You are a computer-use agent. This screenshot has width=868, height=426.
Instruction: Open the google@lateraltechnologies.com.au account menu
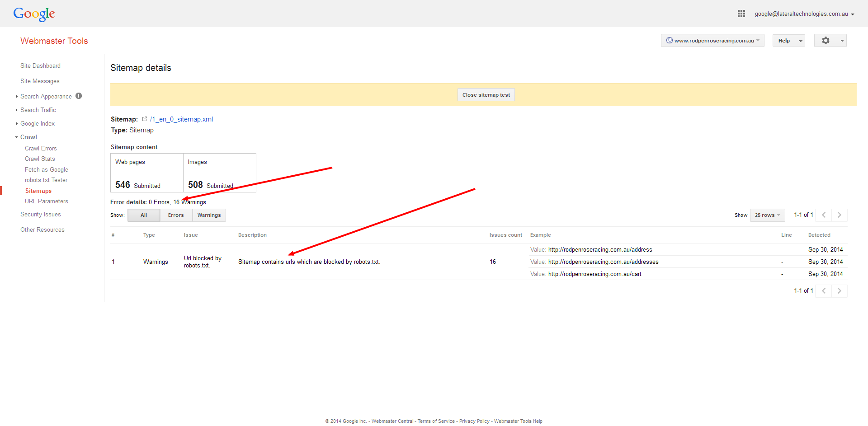point(804,14)
